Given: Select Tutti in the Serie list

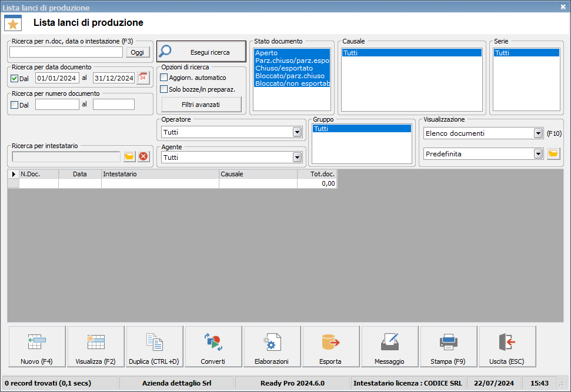Looking at the screenshot, I should tap(526, 53).
